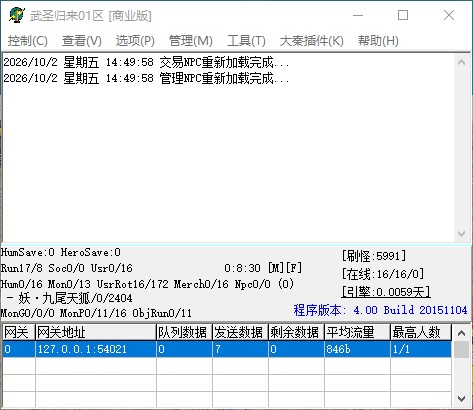Click the 网关 column header

[19, 332]
